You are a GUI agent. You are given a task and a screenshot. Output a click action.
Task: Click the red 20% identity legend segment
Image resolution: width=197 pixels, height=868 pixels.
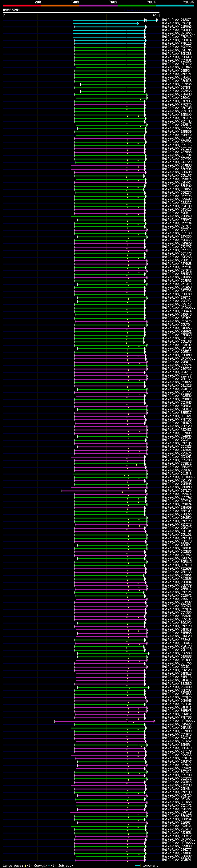pos(22,6)
